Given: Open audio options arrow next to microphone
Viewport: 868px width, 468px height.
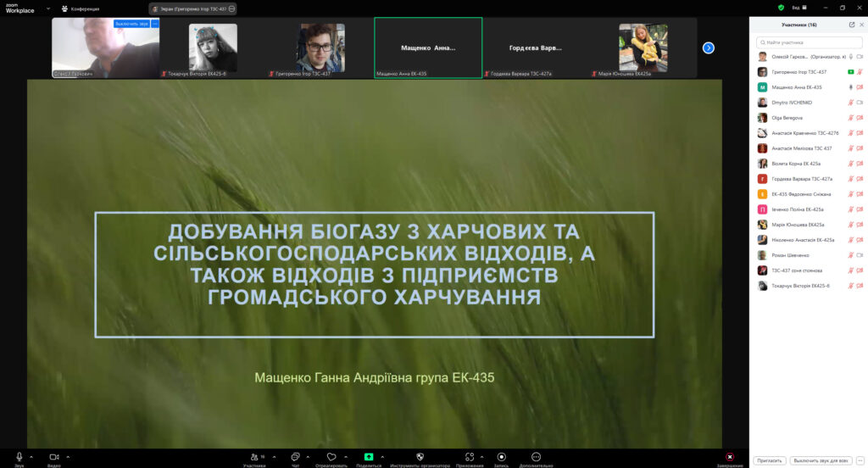Looking at the screenshot, I should [x=31, y=457].
